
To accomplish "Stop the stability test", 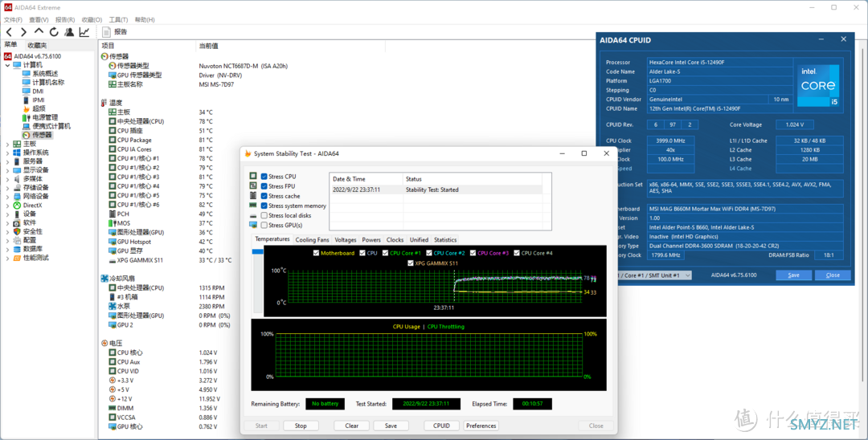I will tap(301, 426).
